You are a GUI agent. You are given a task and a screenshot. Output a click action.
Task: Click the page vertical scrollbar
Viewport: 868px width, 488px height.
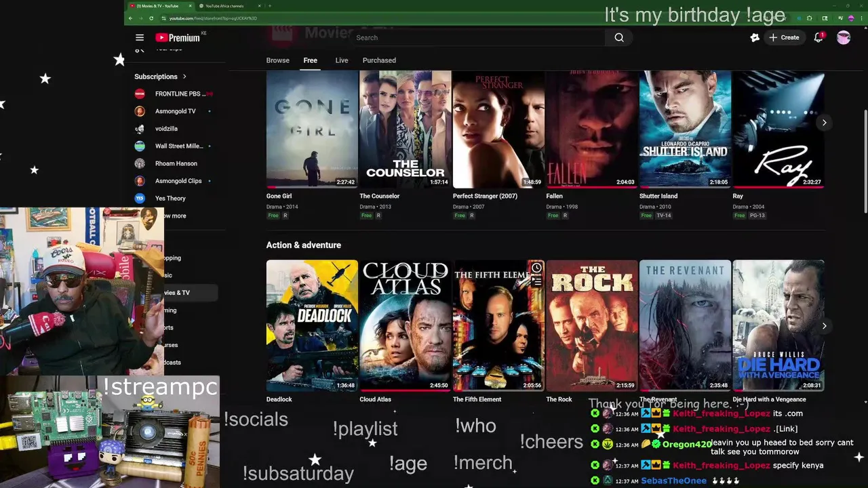(865, 163)
